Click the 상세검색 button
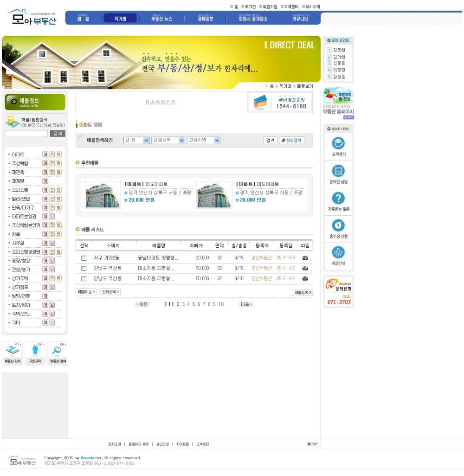 click(291, 140)
